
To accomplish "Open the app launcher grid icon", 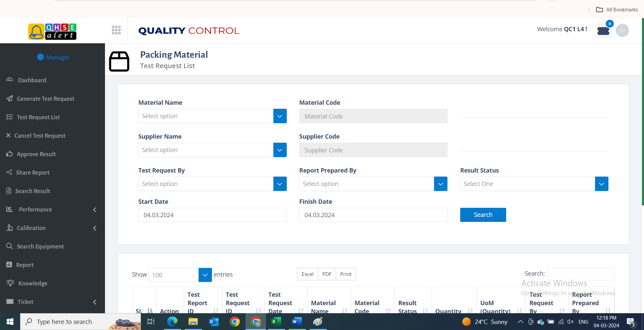I will point(116,30).
